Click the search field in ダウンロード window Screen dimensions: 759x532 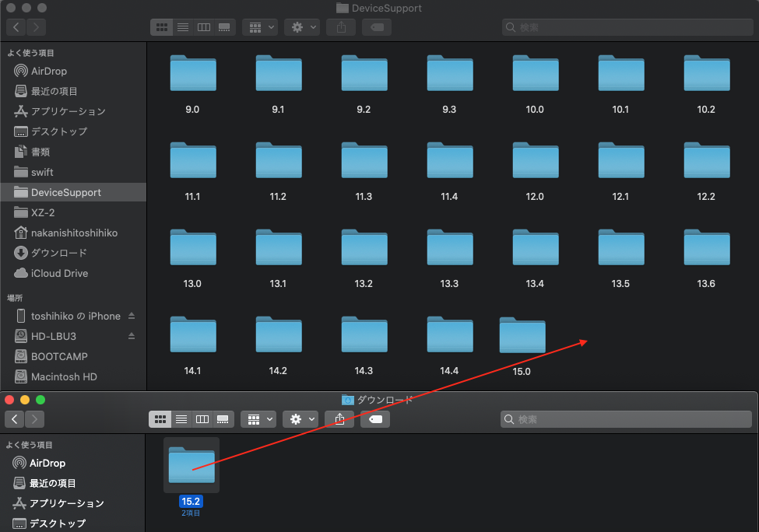(x=626, y=419)
